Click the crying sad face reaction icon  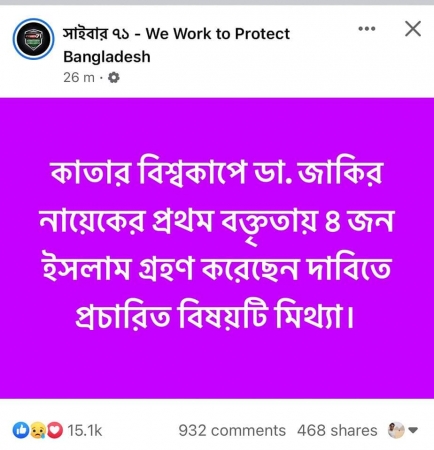38,430
